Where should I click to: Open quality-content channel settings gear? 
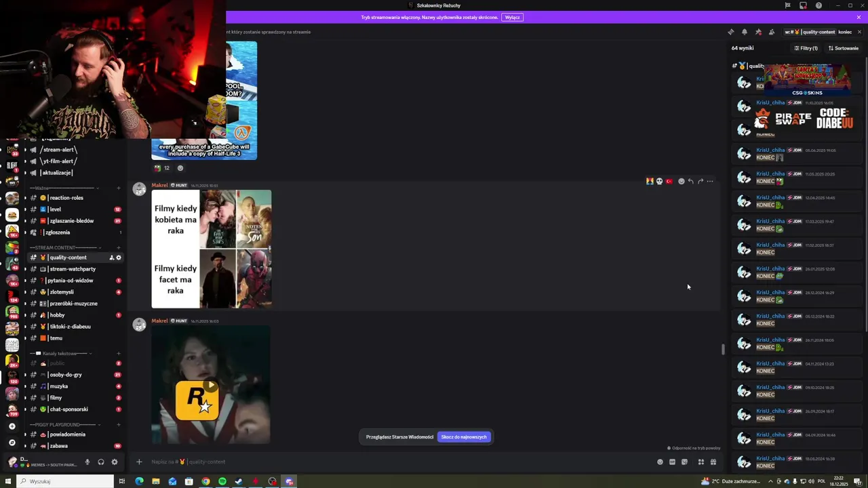coord(119,258)
